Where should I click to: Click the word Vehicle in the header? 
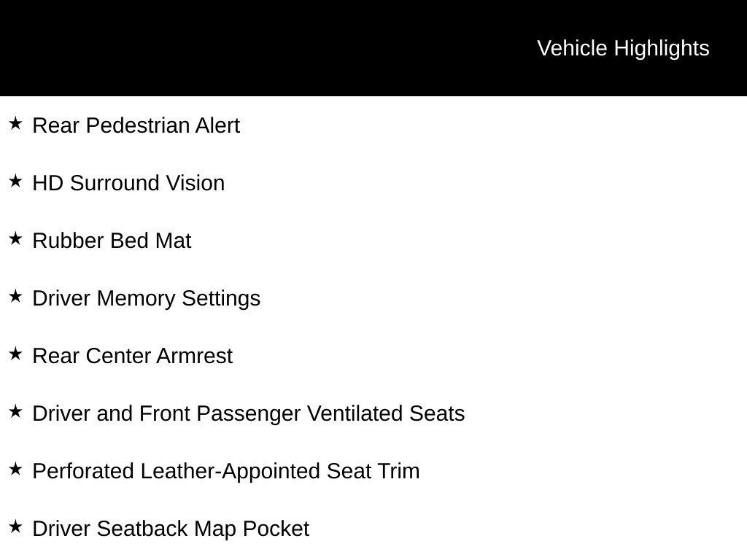[x=572, y=49]
